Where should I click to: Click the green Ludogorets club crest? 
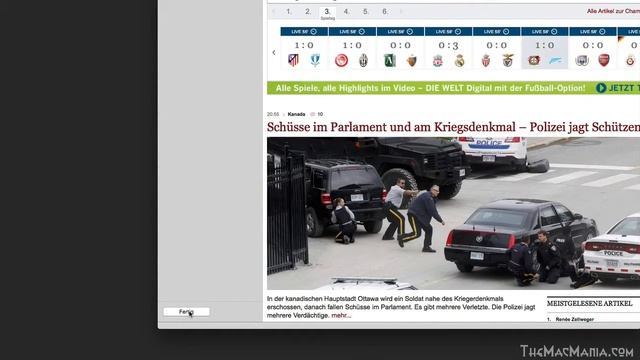(390, 60)
